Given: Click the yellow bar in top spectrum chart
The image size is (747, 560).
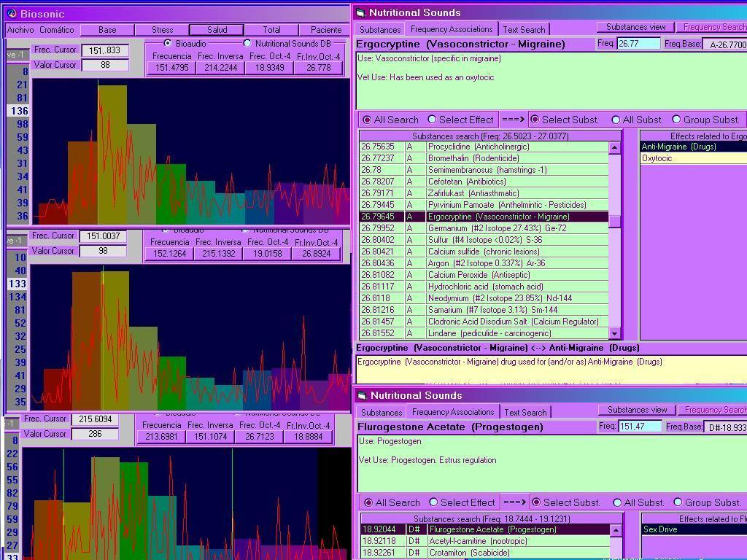Looking at the screenshot, I should point(112,153).
